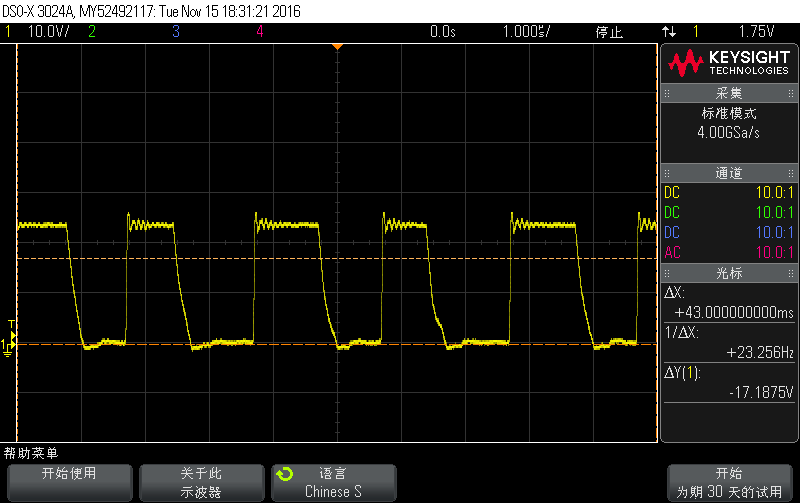
Task: Click the green rotate icon on 语言 softkey
Action: coord(285,474)
